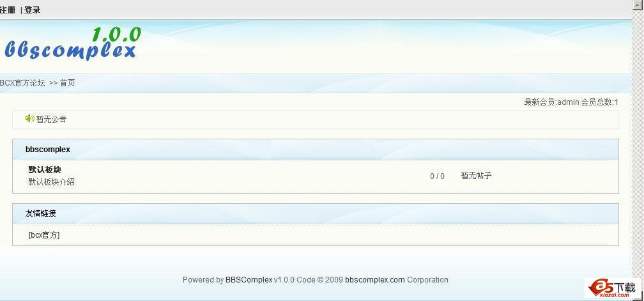Click the scrollbar up arrow
This screenshot has height=301, width=644.
coord(638,4)
